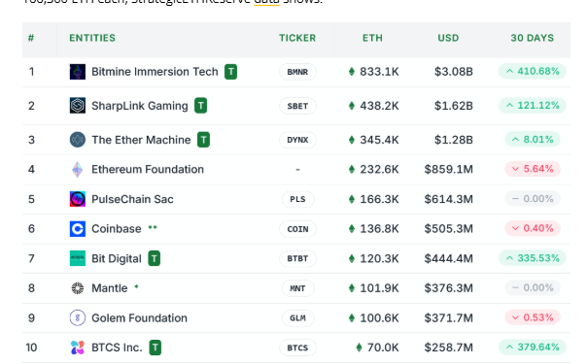Screen dimensions: 588x364
Task: Click the BMNR ticker pill
Action: pyautogui.click(x=297, y=72)
